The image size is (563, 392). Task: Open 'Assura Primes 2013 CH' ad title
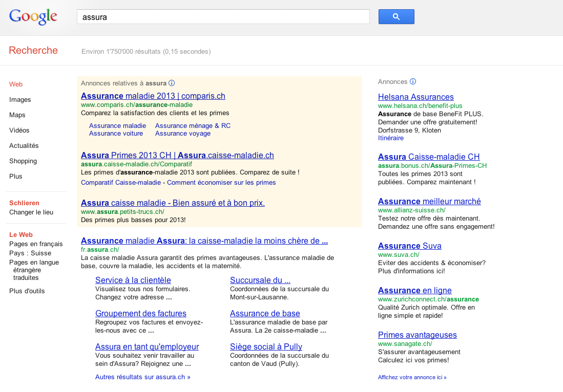[x=177, y=155]
